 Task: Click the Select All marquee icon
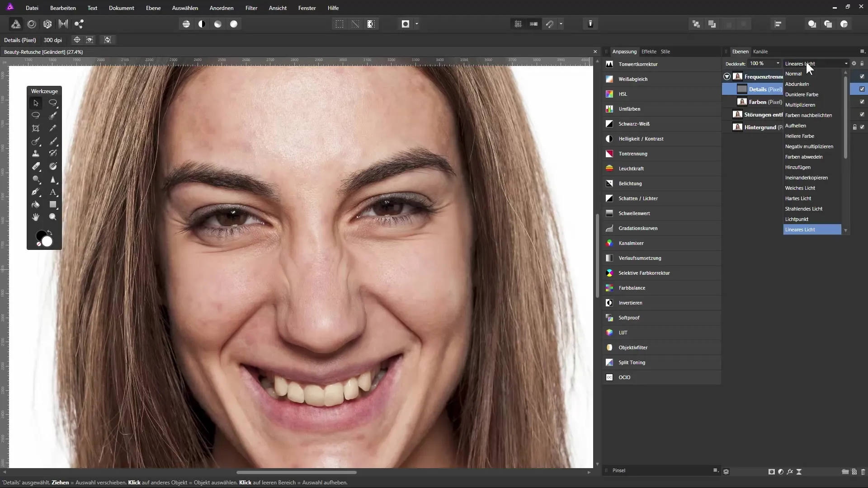coord(340,24)
